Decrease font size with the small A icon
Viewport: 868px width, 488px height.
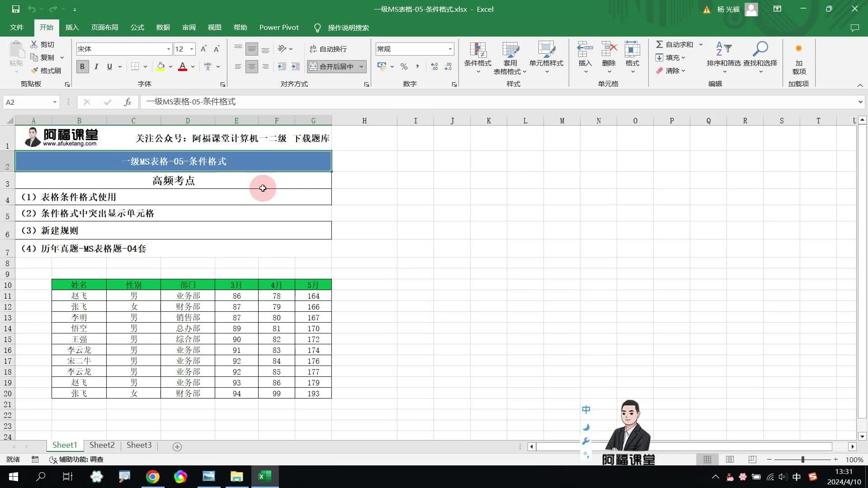pyautogui.click(x=217, y=49)
